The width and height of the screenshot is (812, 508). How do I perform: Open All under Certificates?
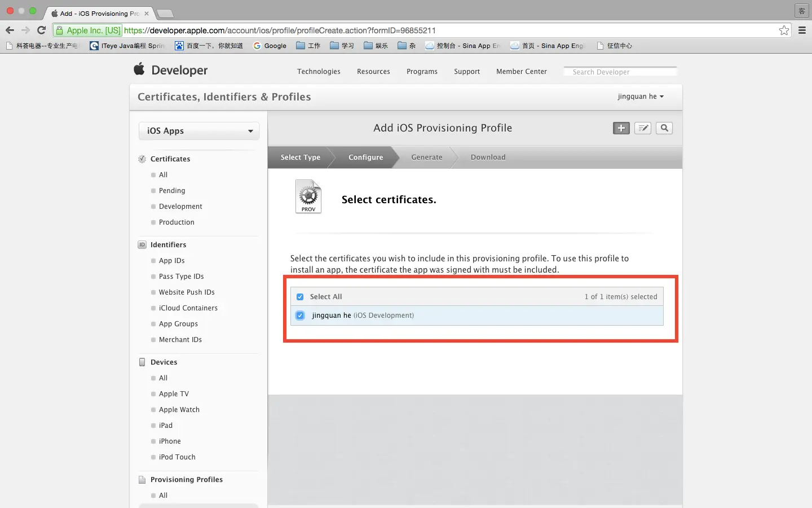(164, 175)
